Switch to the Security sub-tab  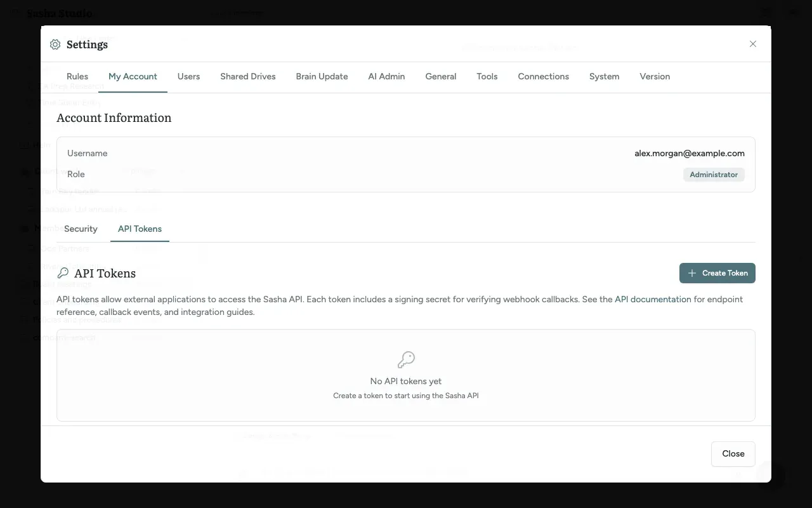tap(81, 229)
